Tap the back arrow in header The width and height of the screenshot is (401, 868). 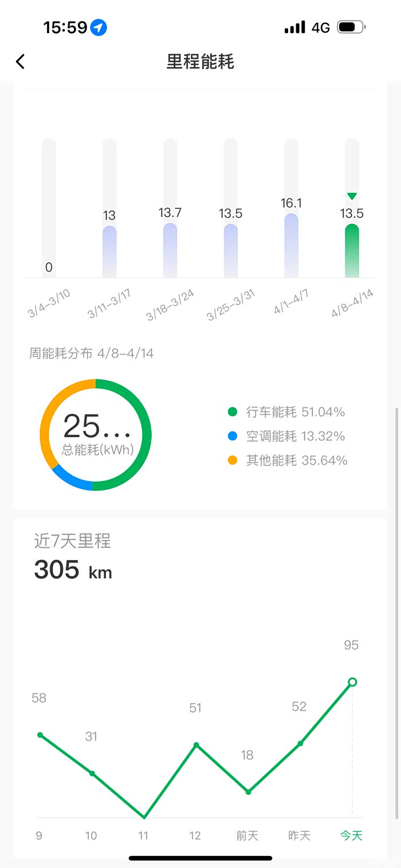coord(21,62)
